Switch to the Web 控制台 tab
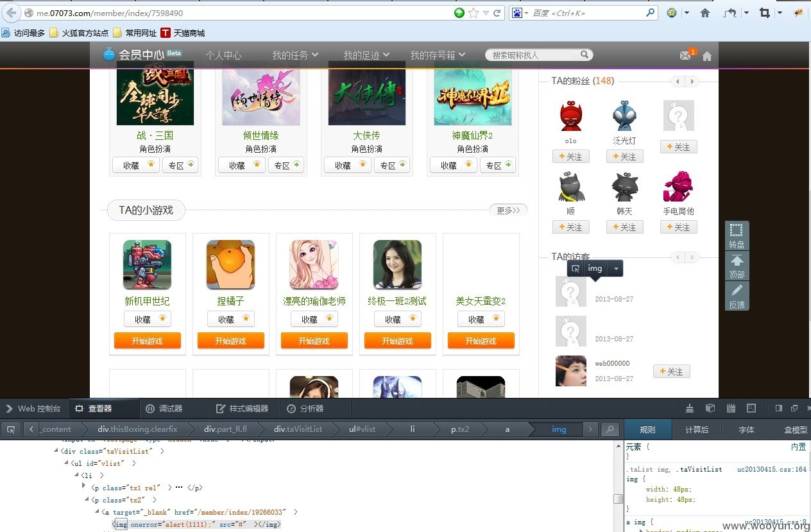The height and width of the screenshot is (532, 811). 33,408
